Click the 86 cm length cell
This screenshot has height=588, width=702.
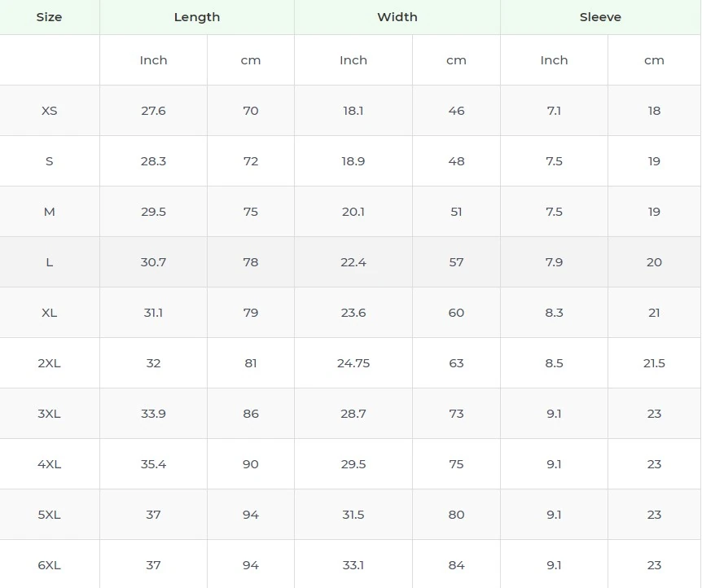(250, 414)
